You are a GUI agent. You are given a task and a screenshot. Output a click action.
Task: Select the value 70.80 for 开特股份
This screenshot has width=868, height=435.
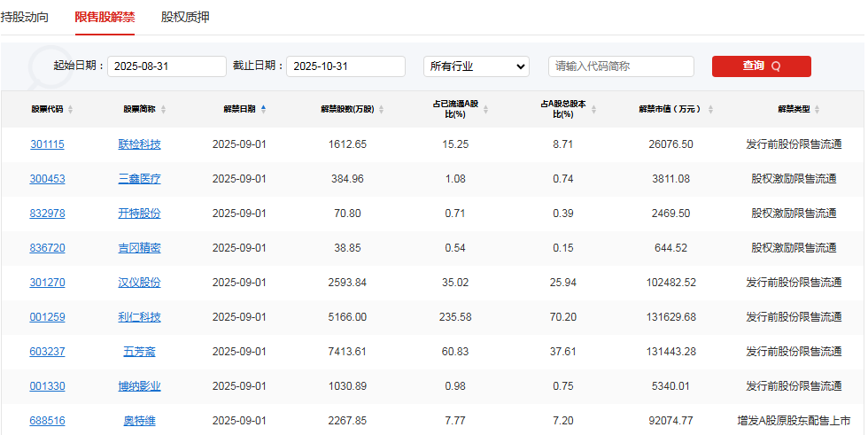(347, 214)
